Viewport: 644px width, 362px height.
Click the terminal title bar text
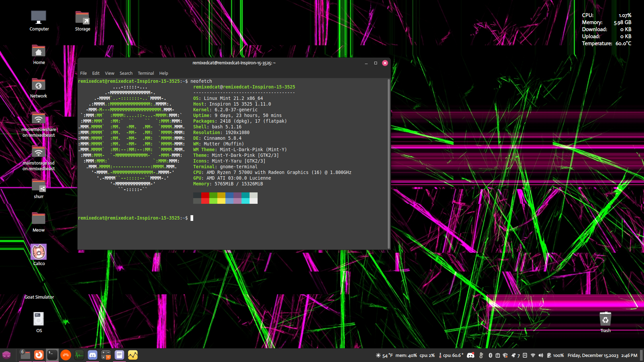(x=234, y=63)
